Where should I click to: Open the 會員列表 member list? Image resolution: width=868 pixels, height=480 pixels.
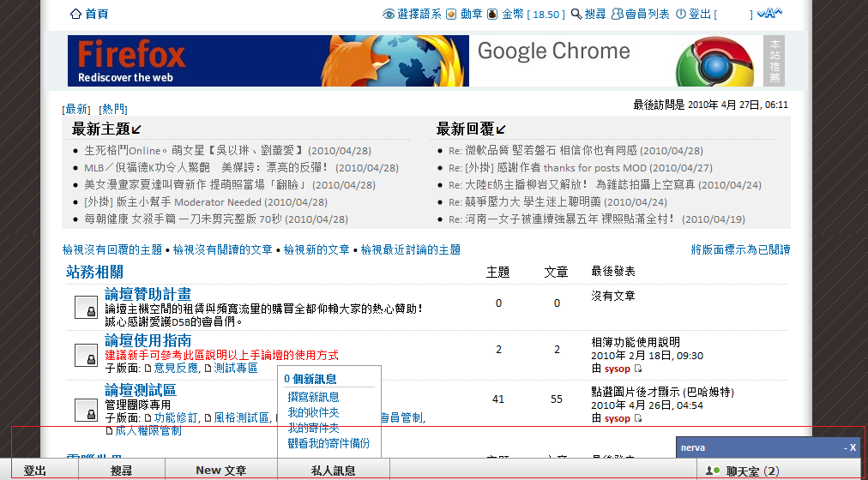click(x=640, y=14)
